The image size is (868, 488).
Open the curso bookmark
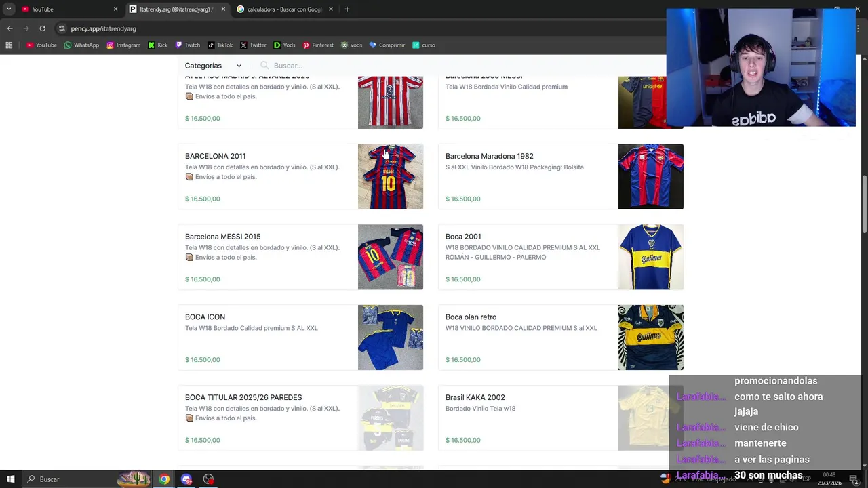point(423,45)
